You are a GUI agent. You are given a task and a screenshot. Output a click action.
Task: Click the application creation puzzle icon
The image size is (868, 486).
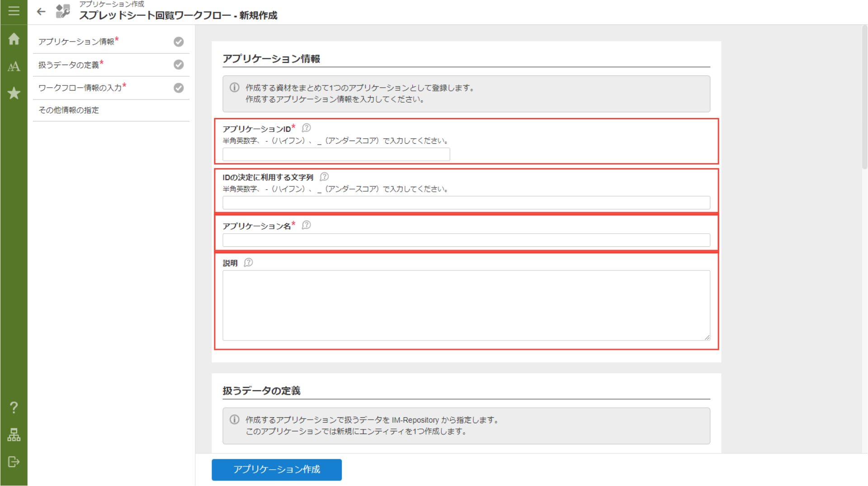point(63,11)
